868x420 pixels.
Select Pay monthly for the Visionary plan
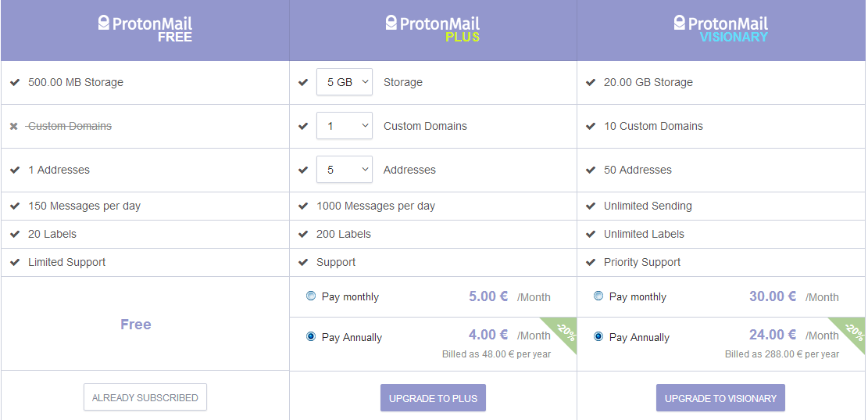(598, 296)
